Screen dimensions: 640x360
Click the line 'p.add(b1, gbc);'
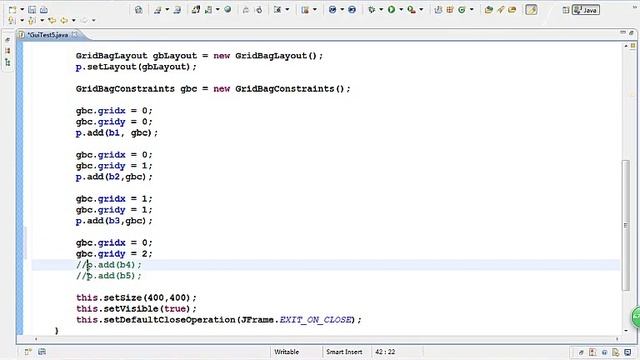[117, 133]
